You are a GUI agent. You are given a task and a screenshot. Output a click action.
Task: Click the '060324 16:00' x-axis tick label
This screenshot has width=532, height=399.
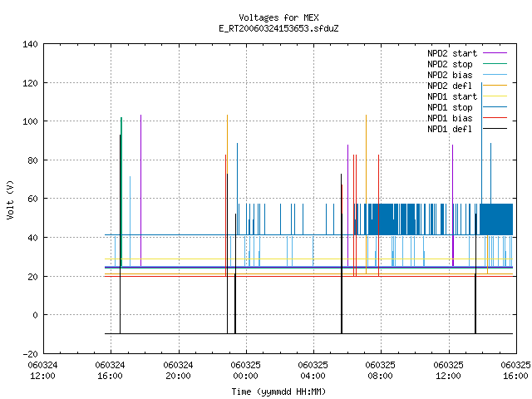pyautogui.click(x=111, y=371)
